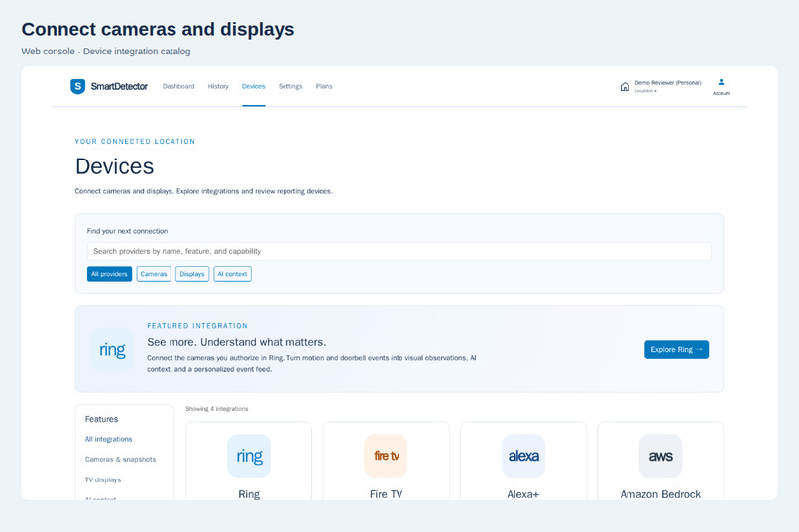This screenshot has width=799, height=532.
Task: Click the Alexa+ card title
Action: pos(523,494)
